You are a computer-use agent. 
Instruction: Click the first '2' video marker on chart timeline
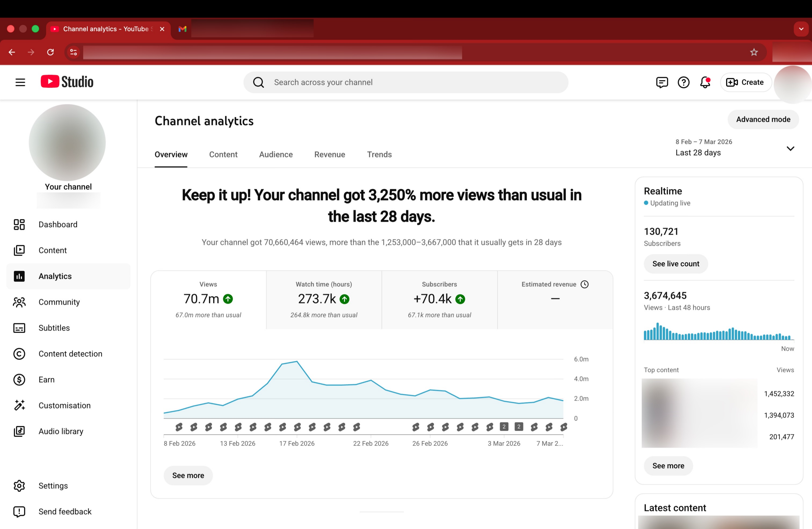tap(504, 427)
